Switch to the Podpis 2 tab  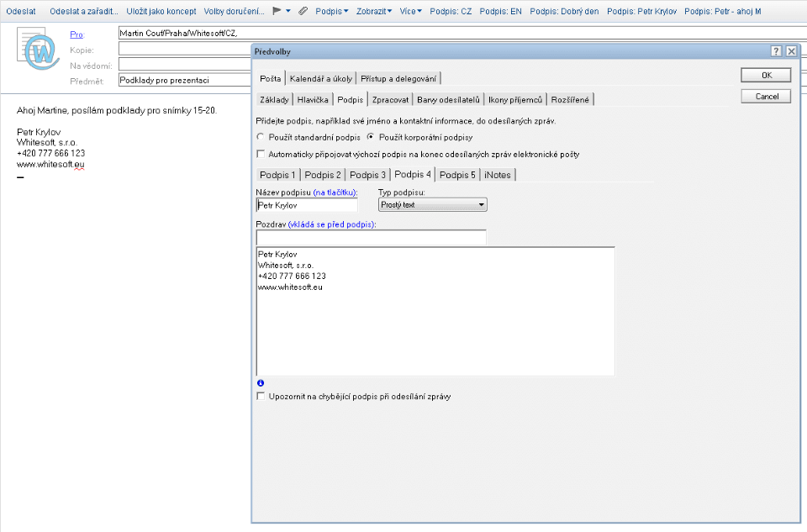(x=323, y=175)
